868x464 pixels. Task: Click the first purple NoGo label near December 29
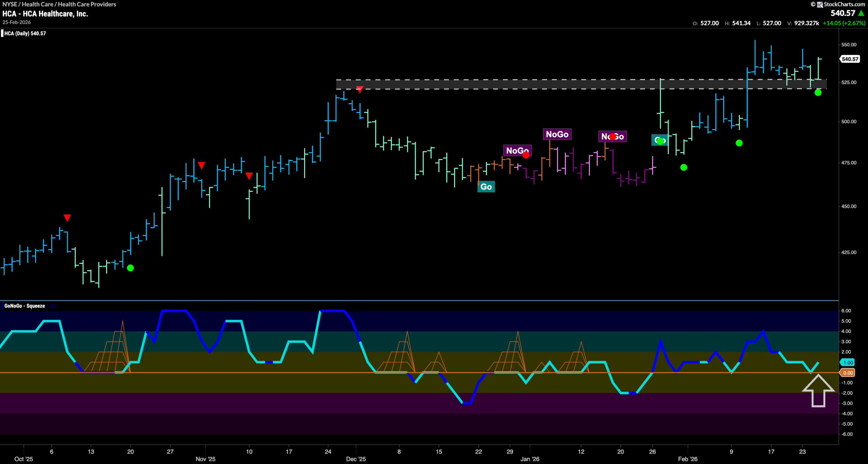(x=517, y=150)
